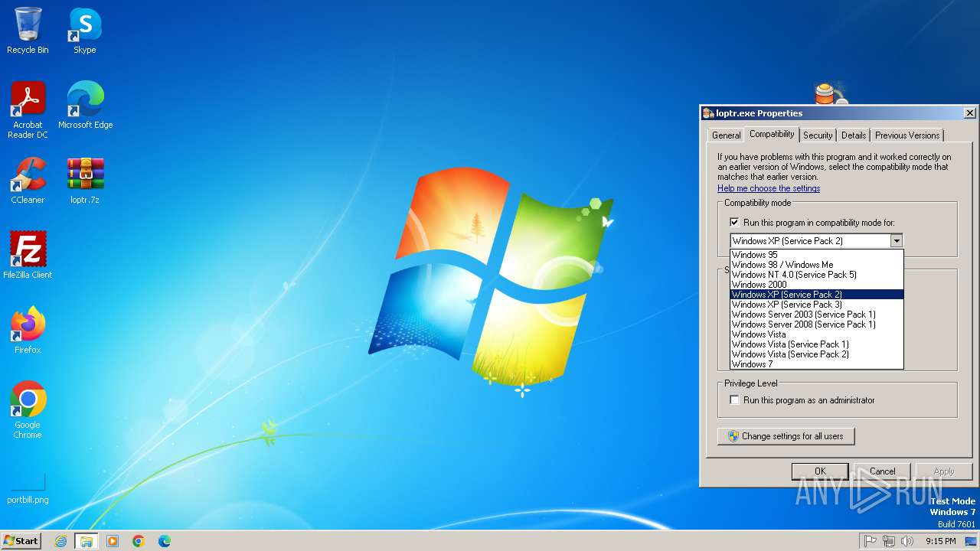Select the FileZilla Client desktop icon
This screenshot has height=551, width=980.
coord(28,256)
